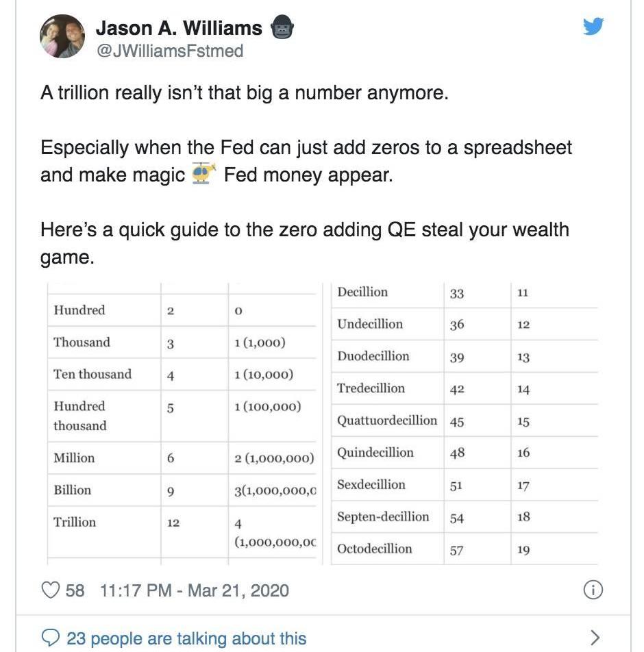The width and height of the screenshot is (644, 652).
Task: Click the "Trillion" row in the table
Action: tap(75, 522)
